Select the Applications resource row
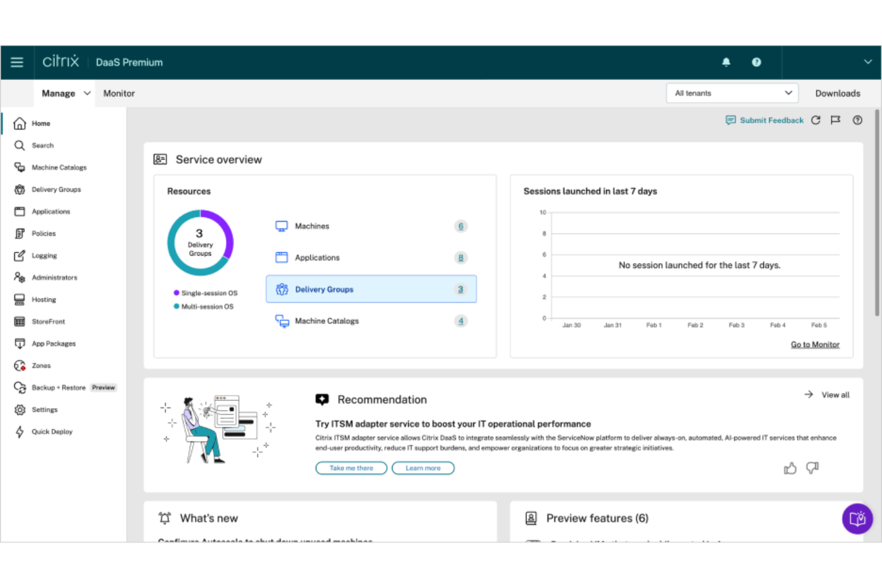 pyautogui.click(x=371, y=258)
